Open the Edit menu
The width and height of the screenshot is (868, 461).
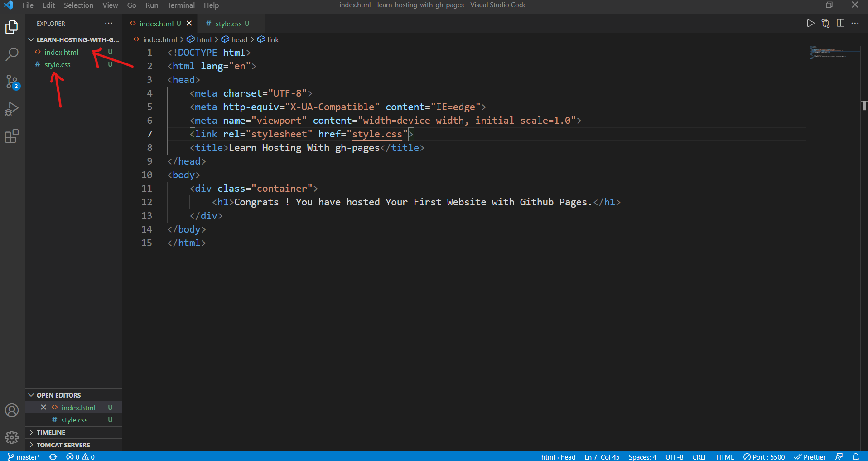[x=48, y=5]
